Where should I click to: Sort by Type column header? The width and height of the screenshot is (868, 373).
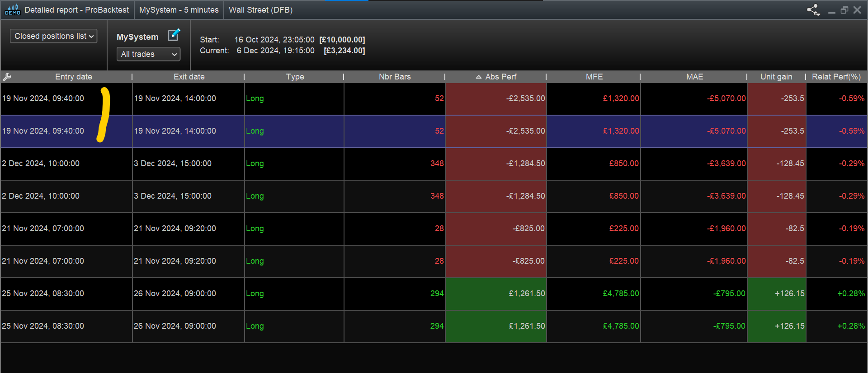(x=295, y=77)
